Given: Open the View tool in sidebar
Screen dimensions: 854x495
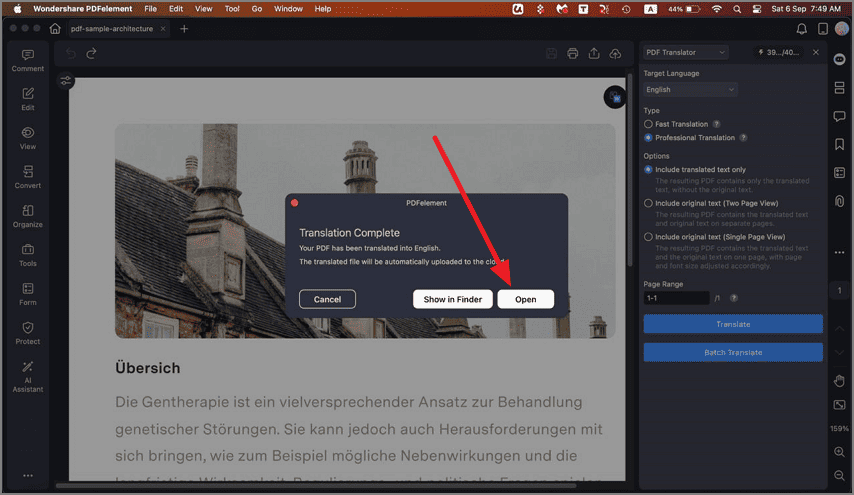Looking at the screenshot, I should pyautogui.click(x=28, y=138).
